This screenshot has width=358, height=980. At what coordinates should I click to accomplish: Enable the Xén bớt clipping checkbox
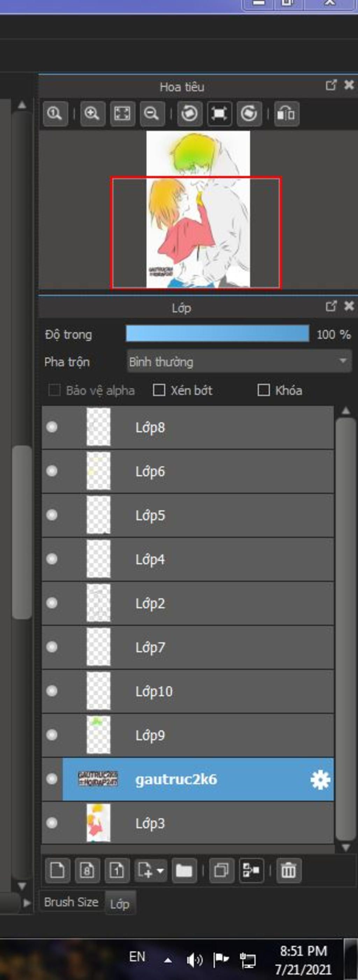[x=159, y=390]
